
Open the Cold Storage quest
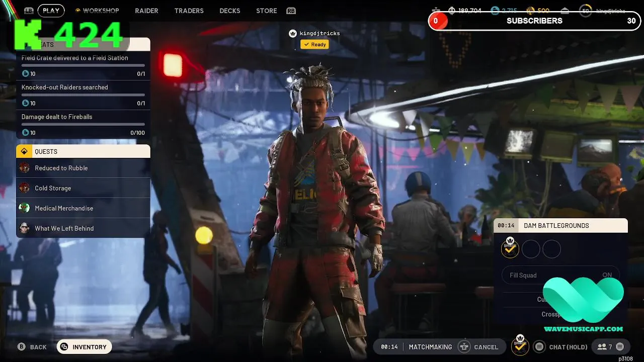[x=83, y=188]
